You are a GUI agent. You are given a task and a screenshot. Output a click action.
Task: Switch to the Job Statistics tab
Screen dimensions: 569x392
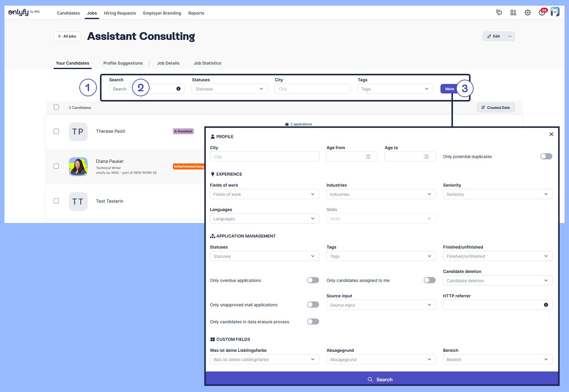coord(207,63)
